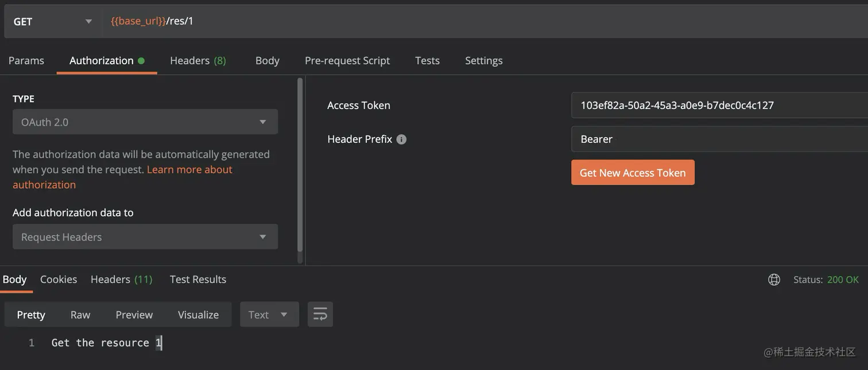Open the Text format dropdown
This screenshot has width=868, height=370.
click(269, 314)
